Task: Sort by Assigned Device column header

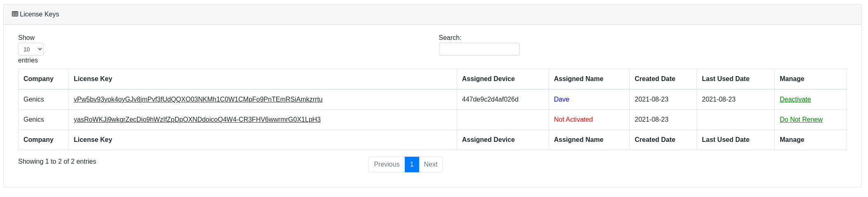Action: (488, 79)
